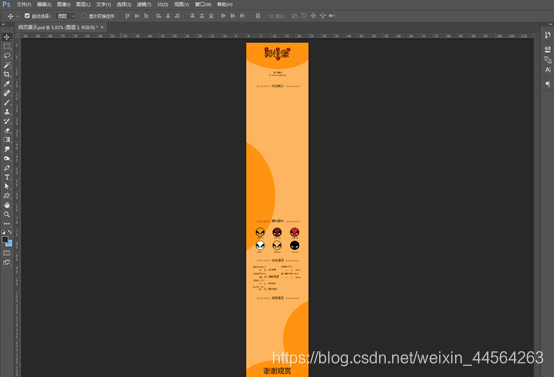Align vertical centers in options bar
Image resolution: width=554 pixels, height=377 pixels.
click(137, 16)
